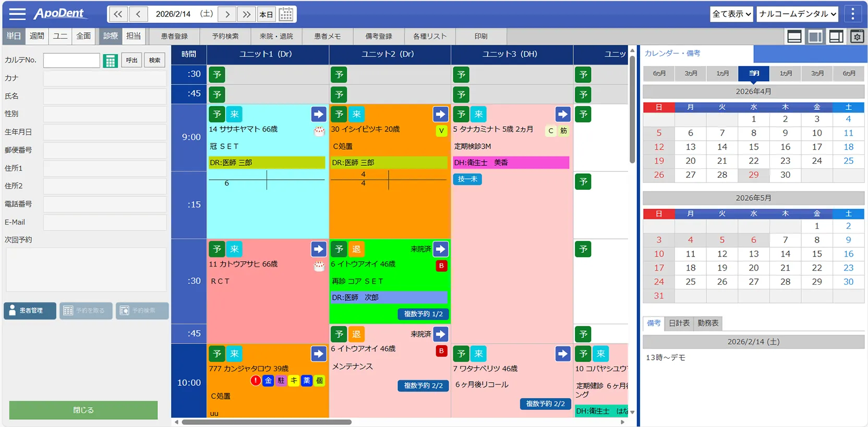Click the green grid icon beside カルテNo.
The image size is (868, 427).
point(110,60)
